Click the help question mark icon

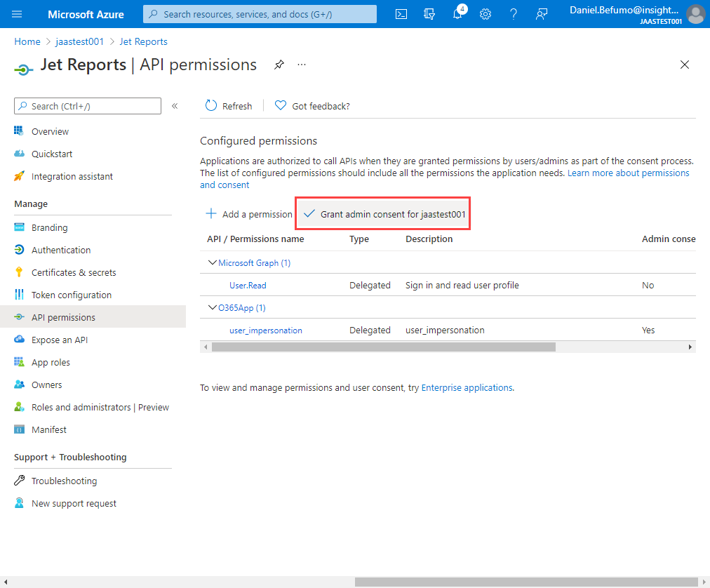tap(513, 14)
